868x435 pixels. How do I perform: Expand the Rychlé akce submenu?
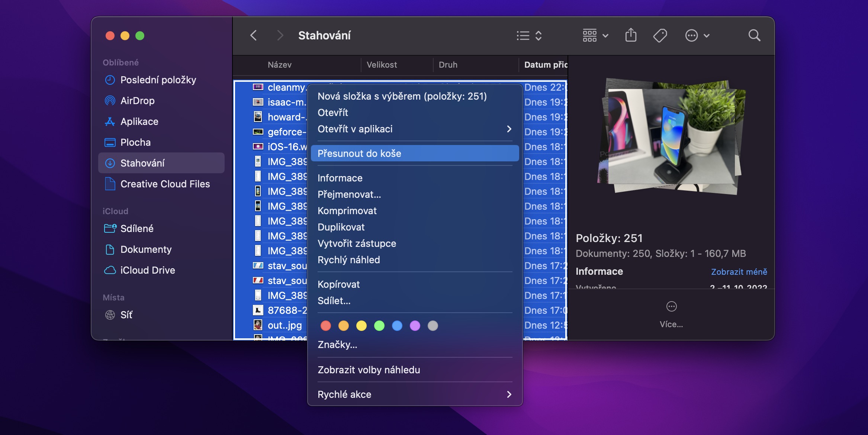coord(414,394)
